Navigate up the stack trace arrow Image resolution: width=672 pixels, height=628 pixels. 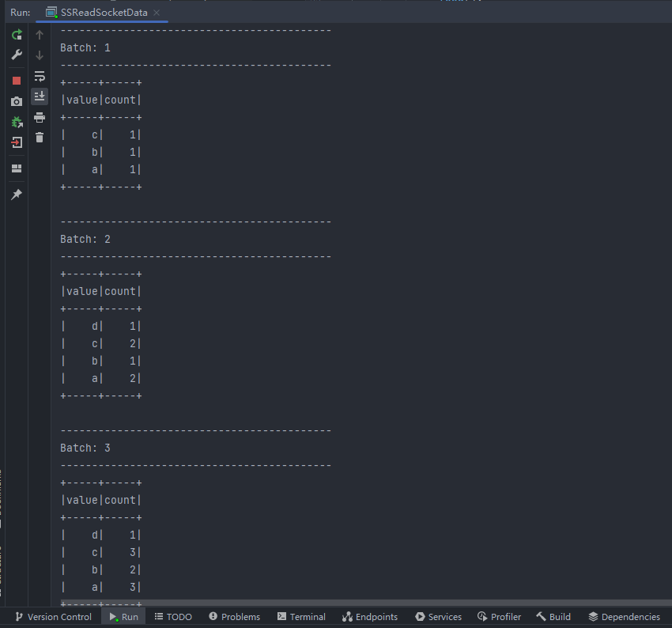click(x=40, y=35)
